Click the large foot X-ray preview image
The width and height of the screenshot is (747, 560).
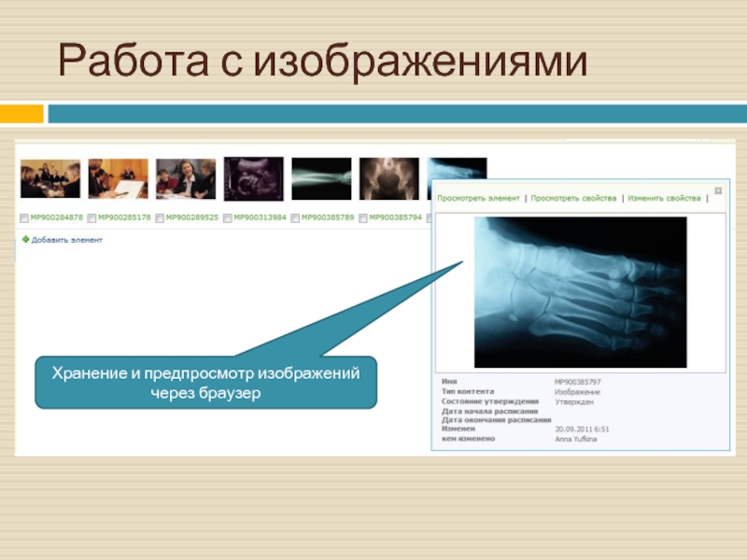point(580,292)
